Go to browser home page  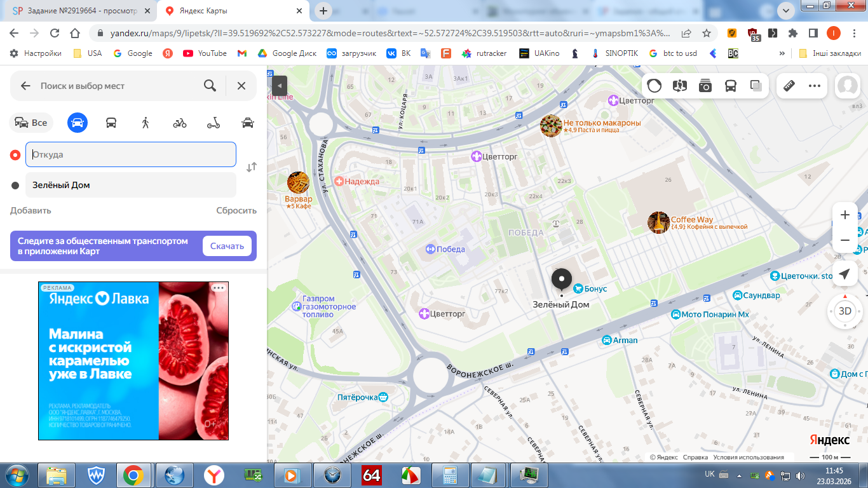(75, 33)
